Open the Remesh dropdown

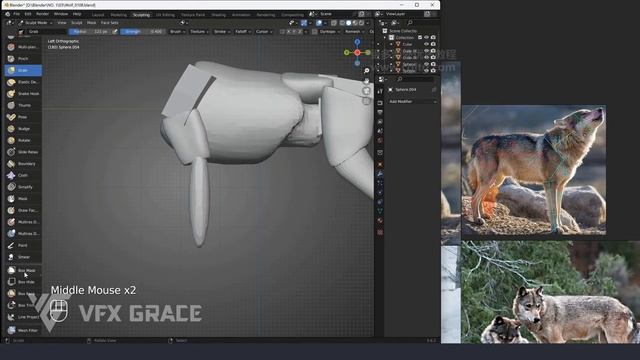[x=354, y=31]
